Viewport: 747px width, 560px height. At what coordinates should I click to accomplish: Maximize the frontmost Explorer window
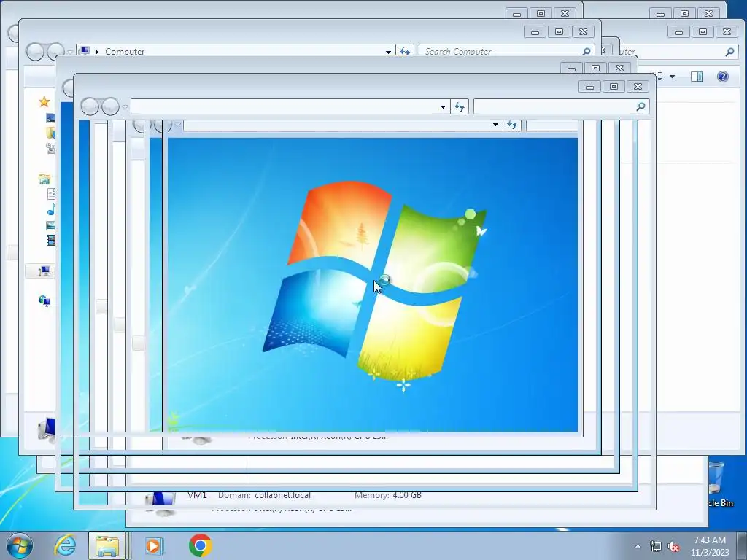(614, 86)
